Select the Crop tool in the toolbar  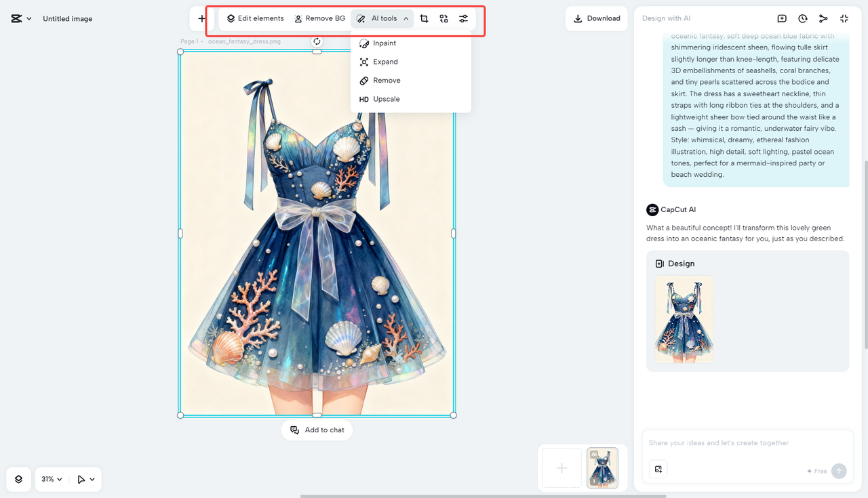424,18
